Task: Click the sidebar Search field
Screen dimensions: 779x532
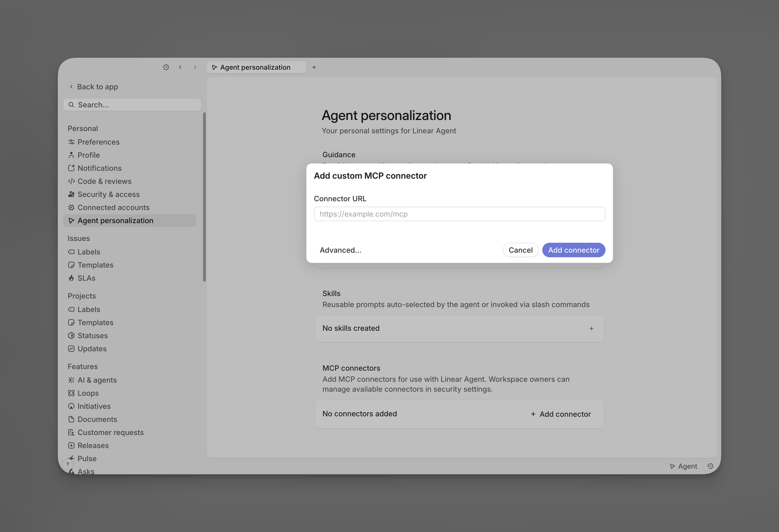Action: (x=132, y=105)
